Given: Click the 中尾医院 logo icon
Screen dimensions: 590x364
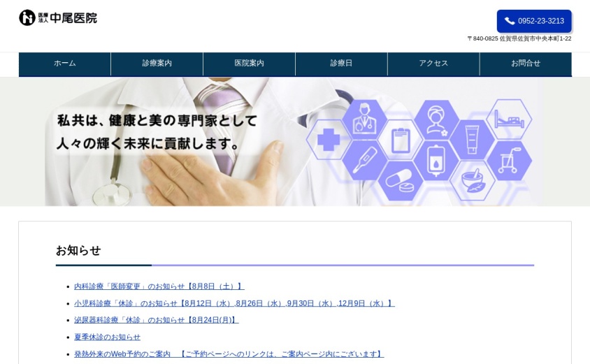Looking at the screenshot, I should coord(27,17).
